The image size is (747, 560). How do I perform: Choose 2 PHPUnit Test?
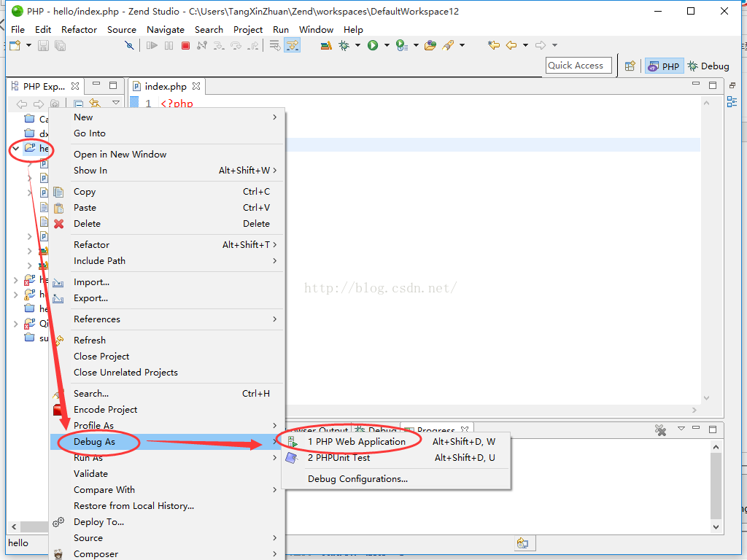396,458
